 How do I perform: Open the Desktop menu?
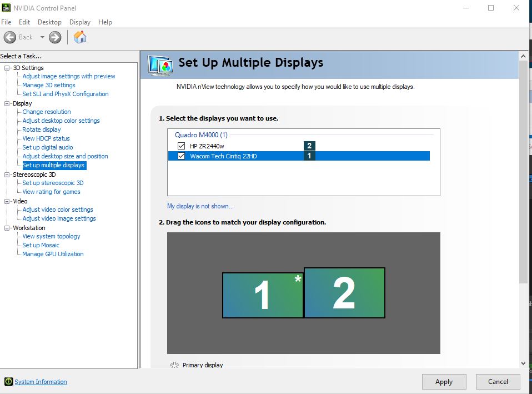coord(49,22)
